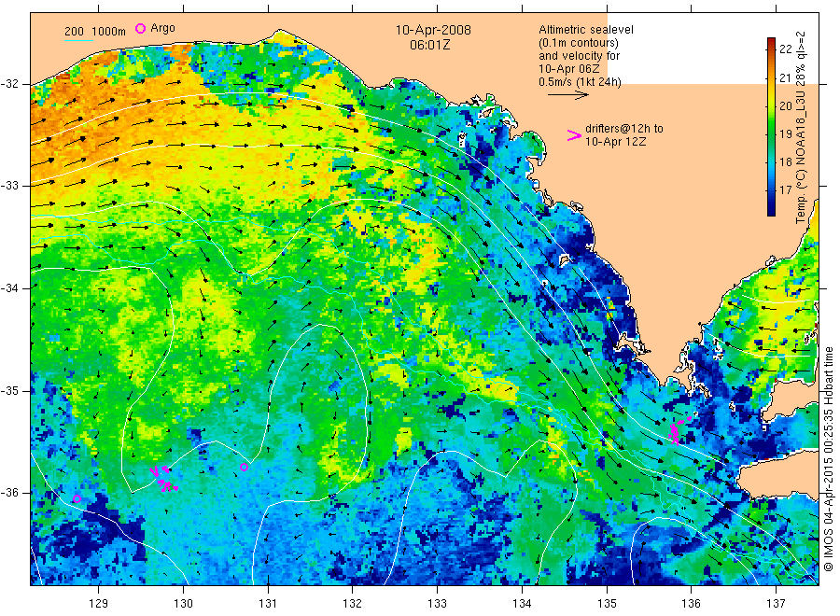Click the latitude label '-34'
This screenshot has width=840, height=616.
coord(9,288)
